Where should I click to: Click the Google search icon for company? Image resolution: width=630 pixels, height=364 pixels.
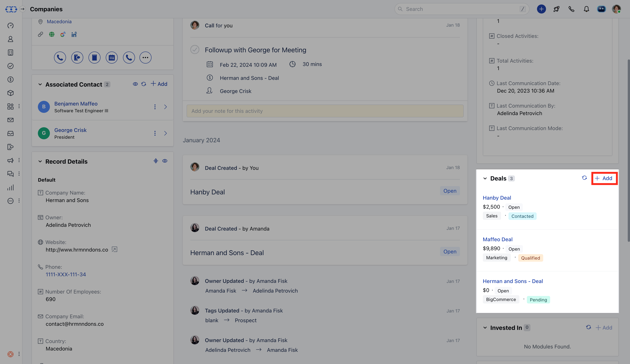[x=63, y=34]
